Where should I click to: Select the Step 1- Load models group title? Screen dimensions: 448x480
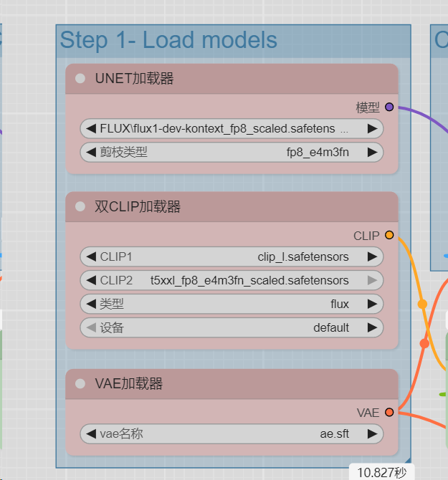point(169,40)
